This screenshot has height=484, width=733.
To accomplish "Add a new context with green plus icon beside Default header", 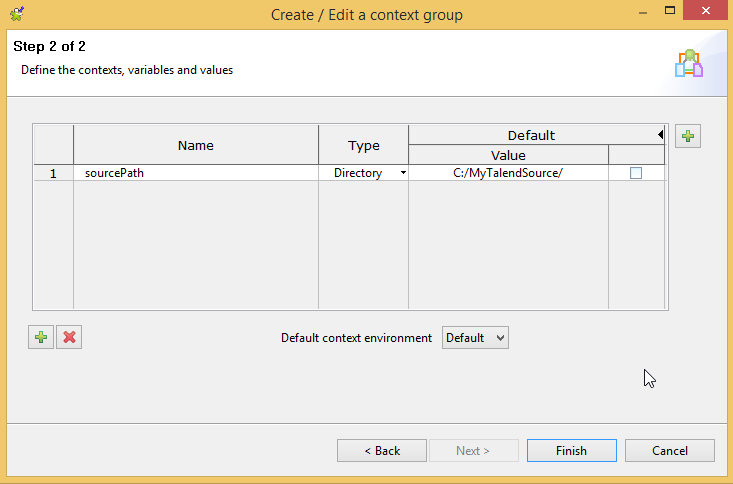I will pyautogui.click(x=688, y=136).
